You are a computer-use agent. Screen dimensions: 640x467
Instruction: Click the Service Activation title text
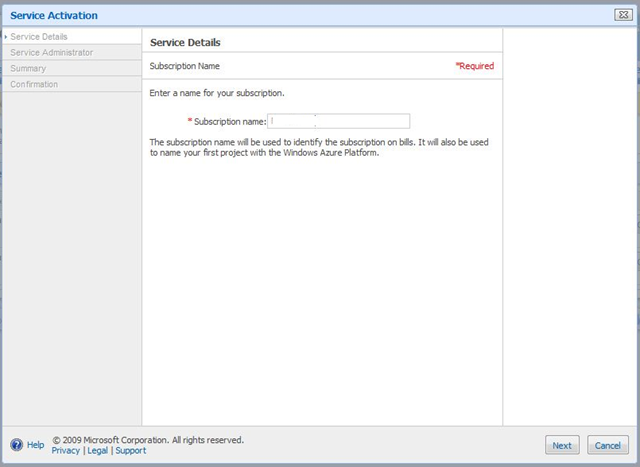tap(54, 16)
